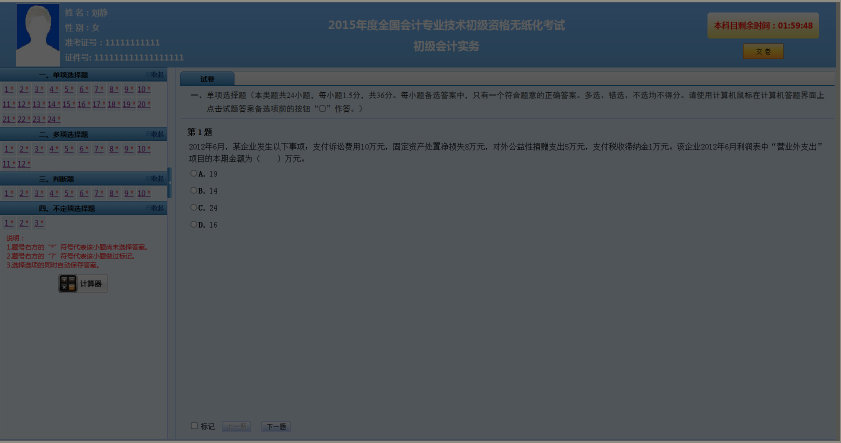Click the candidate photo thumbnail
The image size is (841, 443).
(x=38, y=35)
